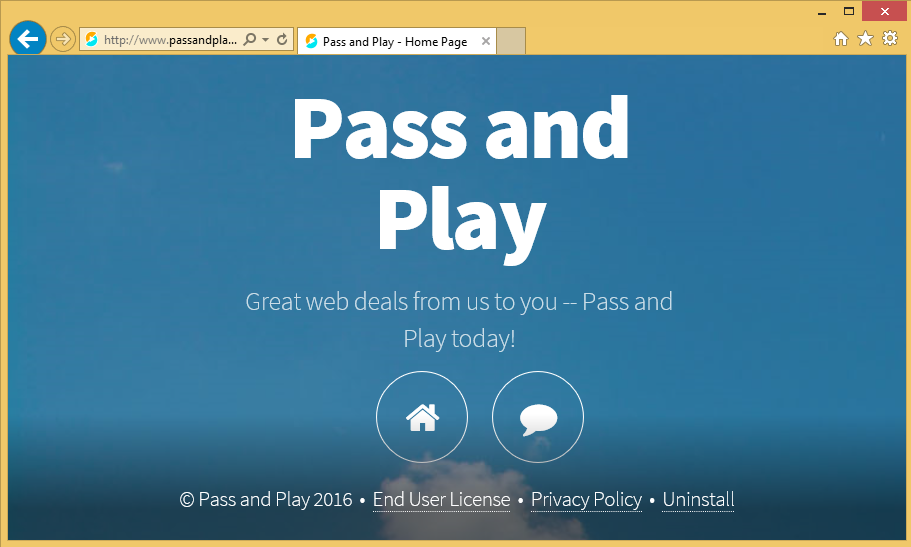Screen dimensions: 911x547
Task: Click the passandplay URL address field
Action: [x=170, y=40]
